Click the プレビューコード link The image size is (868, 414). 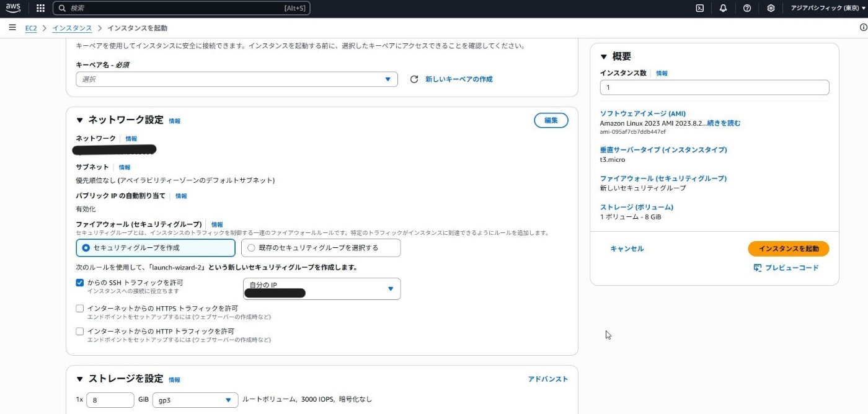pyautogui.click(x=792, y=268)
